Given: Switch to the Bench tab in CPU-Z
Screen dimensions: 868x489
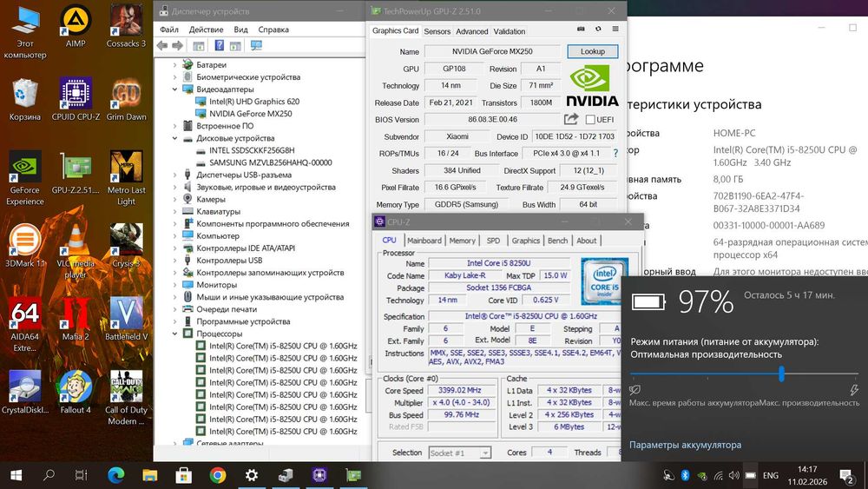Looking at the screenshot, I should tap(557, 241).
